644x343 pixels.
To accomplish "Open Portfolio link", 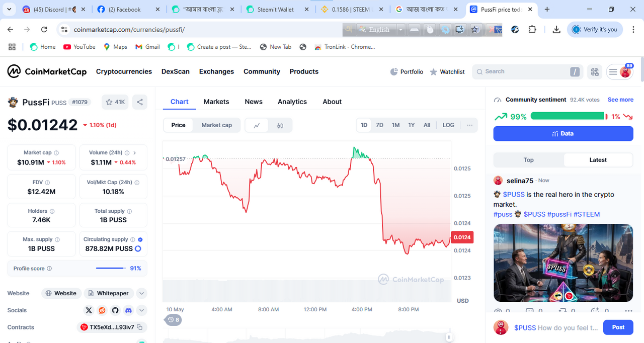I will tap(407, 72).
